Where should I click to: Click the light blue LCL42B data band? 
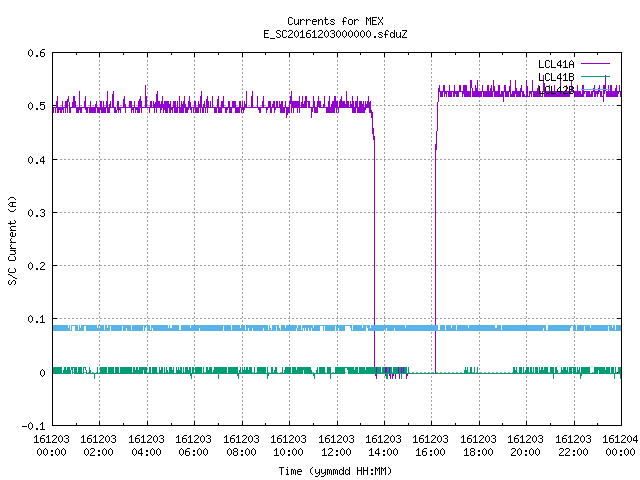pos(337,328)
